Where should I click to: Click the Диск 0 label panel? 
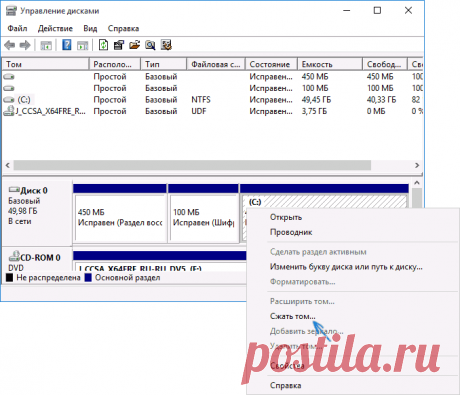click(37, 213)
